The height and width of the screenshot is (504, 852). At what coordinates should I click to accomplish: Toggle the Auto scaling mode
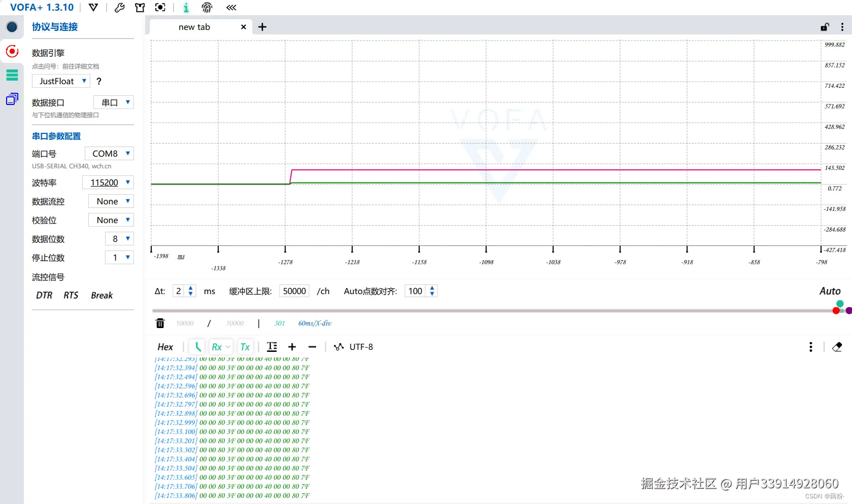[x=830, y=291]
